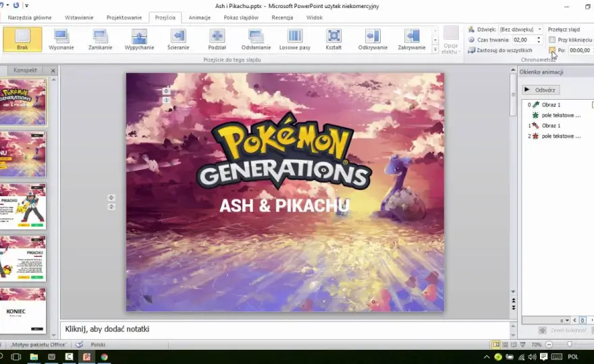Enable the Przy kliknięciu checkbox
Screen dimensions: 594x364
pyautogui.click(x=552, y=40)
